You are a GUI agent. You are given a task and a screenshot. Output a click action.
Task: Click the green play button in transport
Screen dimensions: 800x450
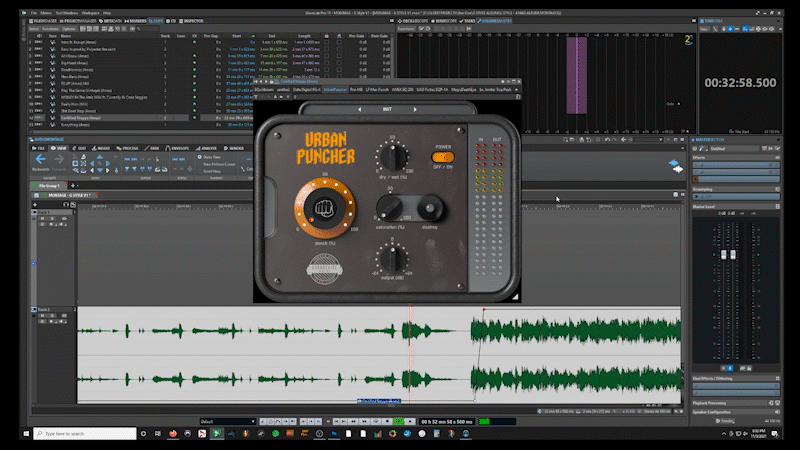click(398, 421)
